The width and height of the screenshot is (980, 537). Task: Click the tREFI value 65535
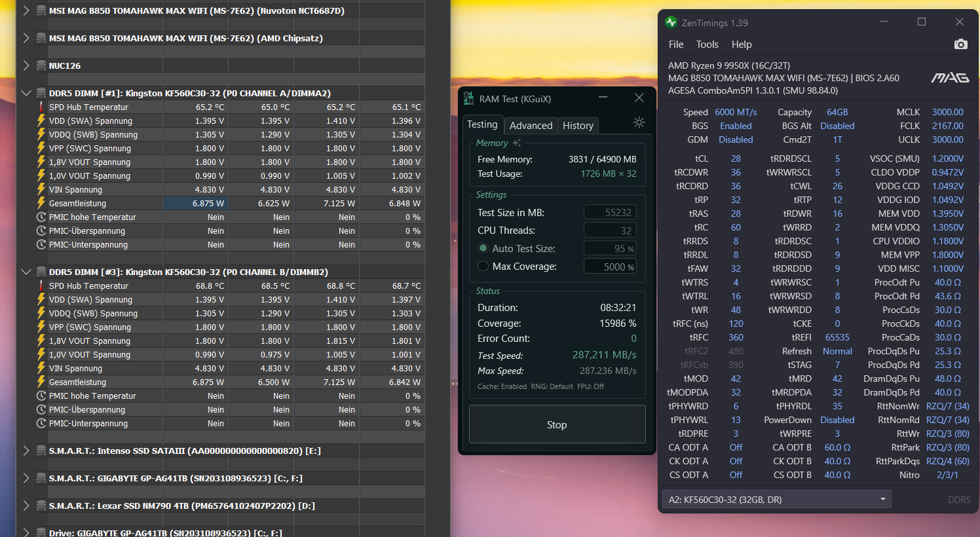pos(837,337)
